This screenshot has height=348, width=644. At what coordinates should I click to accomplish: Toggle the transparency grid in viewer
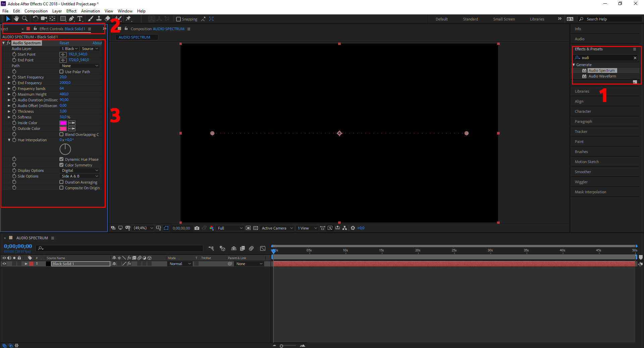coord(256,228)
